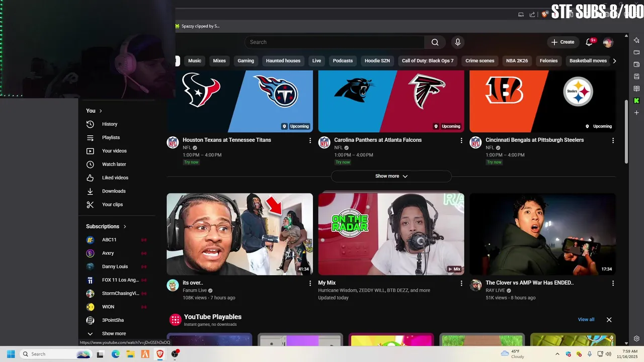Open Brave Talk camera icon in sidebar
This screenshot has width=644, height=362.
(x=636, y=52)
